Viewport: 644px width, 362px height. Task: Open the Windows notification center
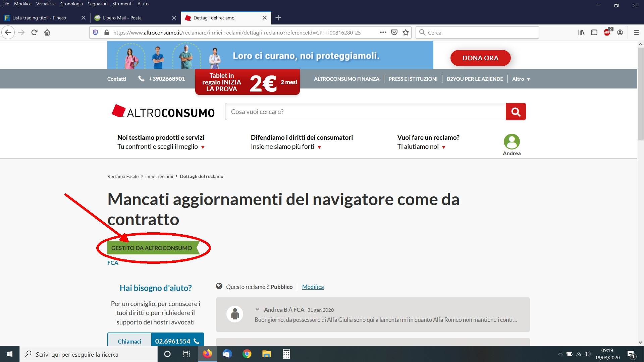[x=631, y=354]
